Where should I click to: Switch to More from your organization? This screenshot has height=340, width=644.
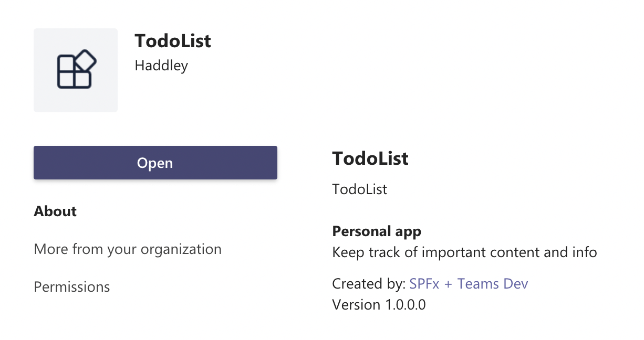[x=128, y=249]
